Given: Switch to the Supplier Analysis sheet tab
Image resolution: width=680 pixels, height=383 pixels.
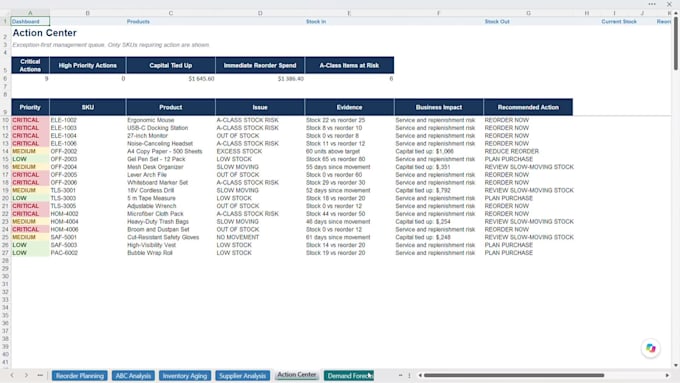Looking at the screenshot, I should (x=242, y=376).
